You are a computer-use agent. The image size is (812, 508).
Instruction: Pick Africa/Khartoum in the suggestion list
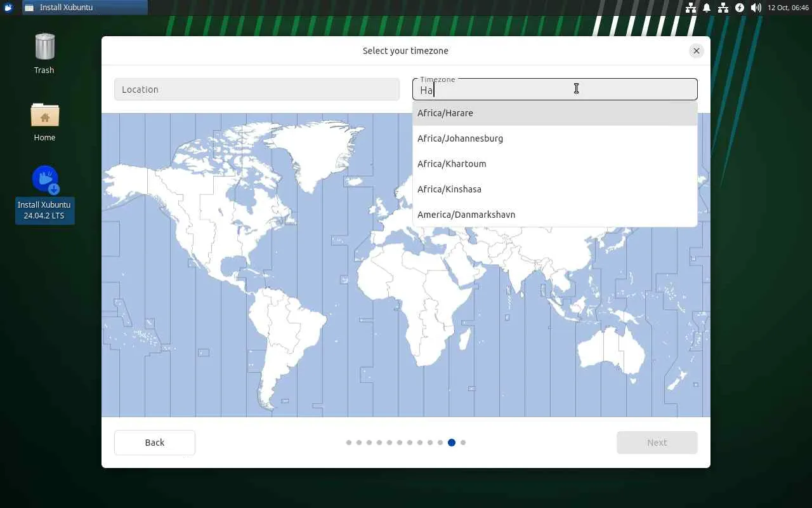click(x=555, y=164)
